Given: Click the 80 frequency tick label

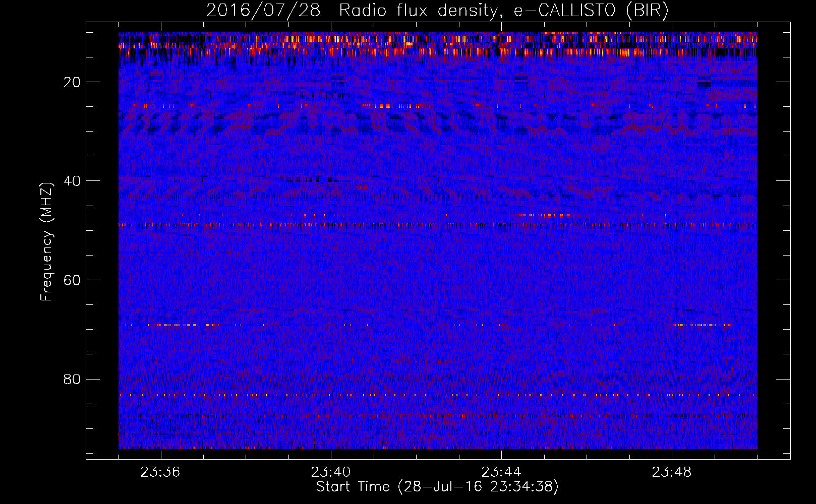Looking at the screenshot, I should (x=73, y=379).
